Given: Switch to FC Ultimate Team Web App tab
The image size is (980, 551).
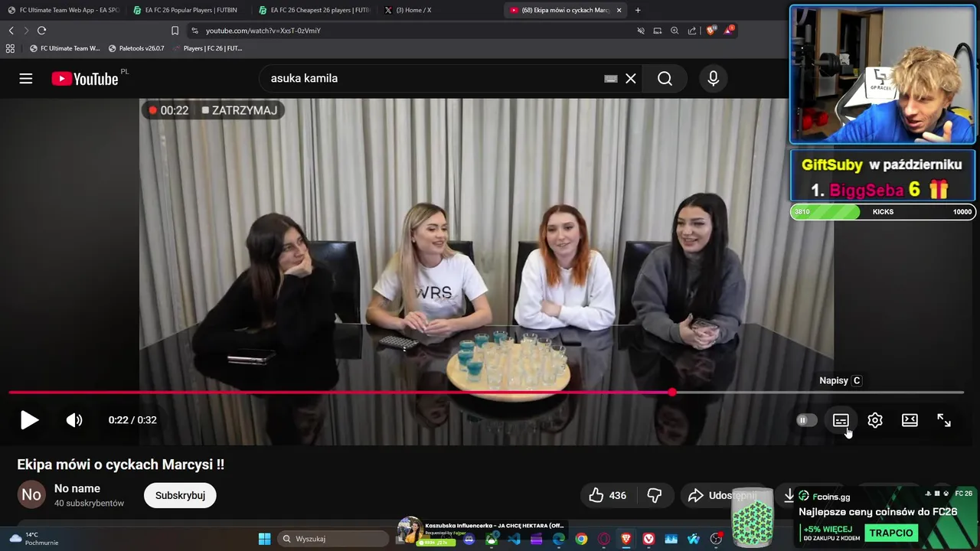Looking at the screenshot, I should (x=64, y=10).
